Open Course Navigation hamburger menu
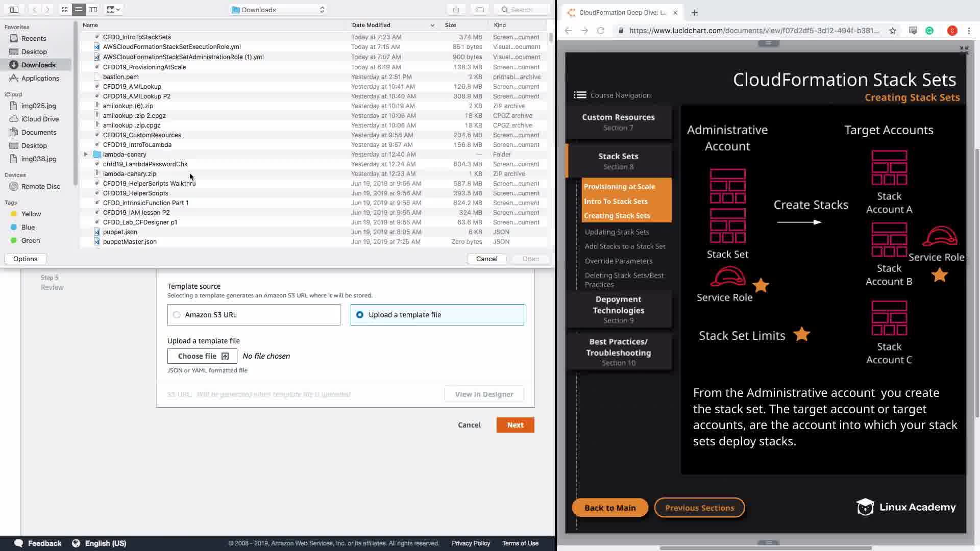This screenshot has height=551, width=980. (580, 95)
